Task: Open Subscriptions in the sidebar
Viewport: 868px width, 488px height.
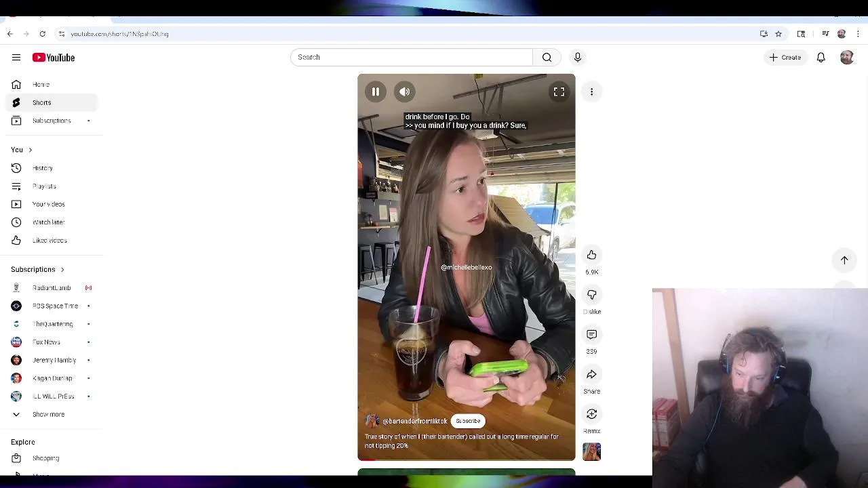Action: tap(52, 121)
